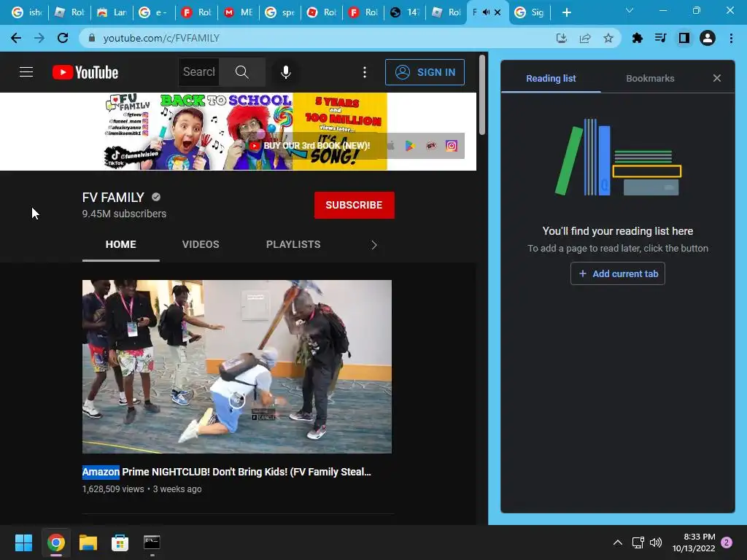Image resolution: width=747 pixels, height=560 pixels.
Task: View site info via lock icon
Action: tap(92, 38)
